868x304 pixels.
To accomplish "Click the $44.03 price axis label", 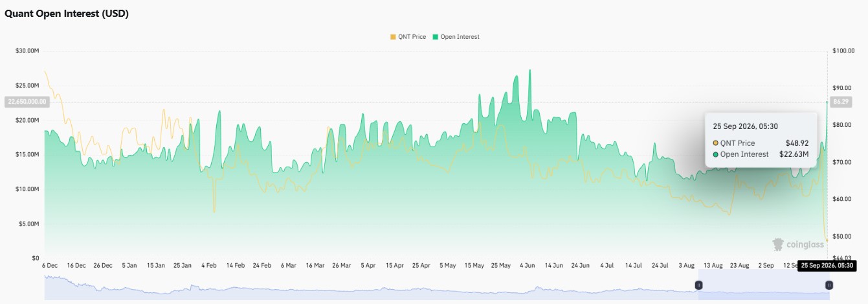I will [x=840, y=258].
